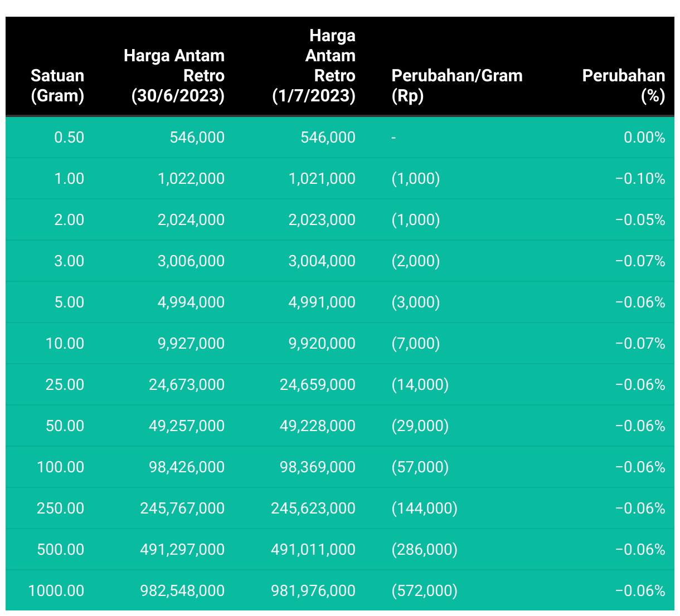Image resolution: width=680 pixels, height=616 pixels.
Task: Click the 0.00% change value
Action: click(x=645, y=138)
